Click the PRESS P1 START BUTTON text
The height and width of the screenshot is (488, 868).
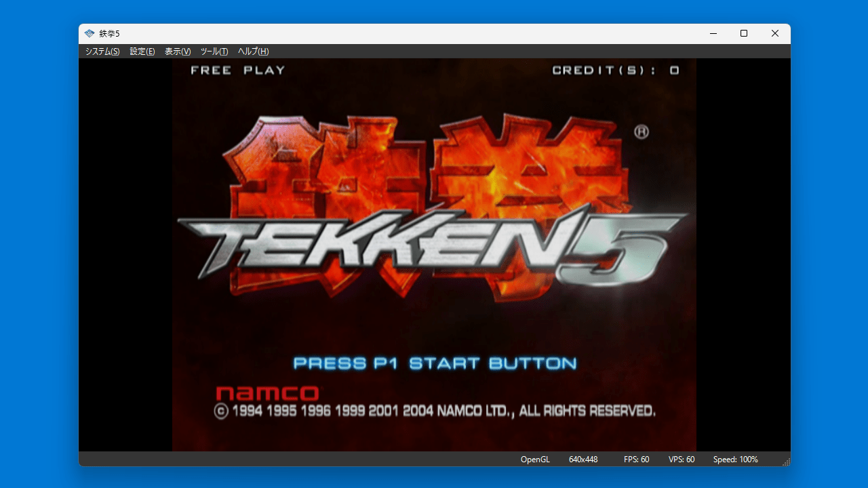click(x=435, y=363)
